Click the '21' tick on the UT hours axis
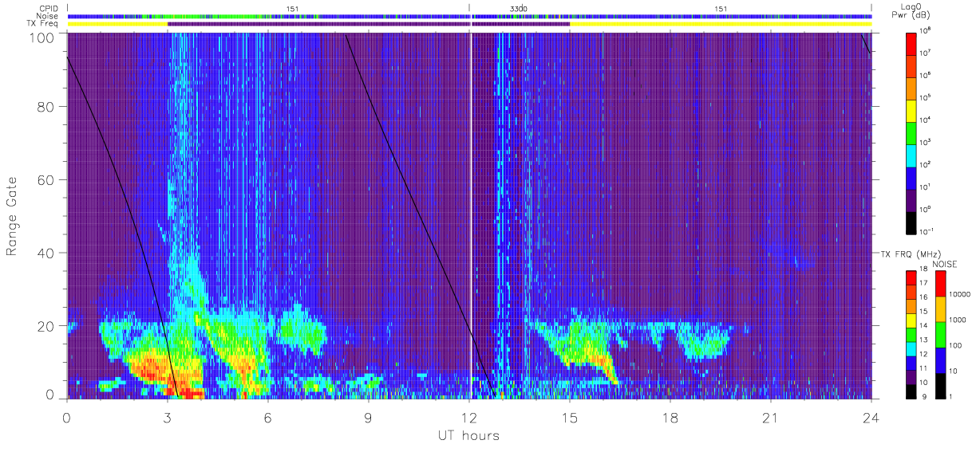 [x=770, y=418]
